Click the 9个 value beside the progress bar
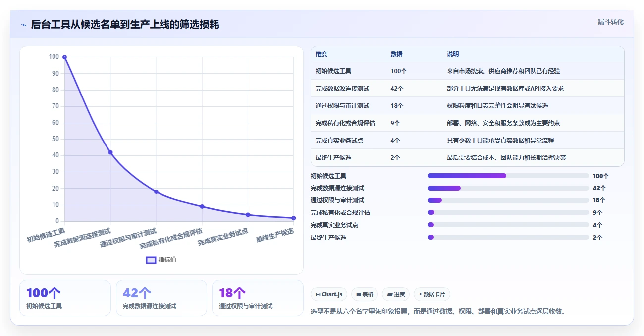The height and width of the screenshot is (336, 644). [598, 212]
